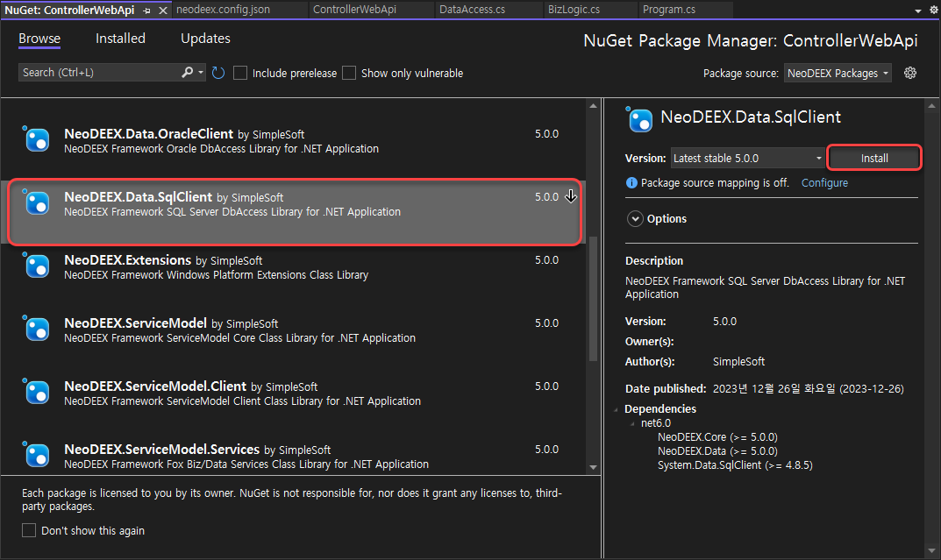Click the Install button
The image size is (941, 560).
874,159
